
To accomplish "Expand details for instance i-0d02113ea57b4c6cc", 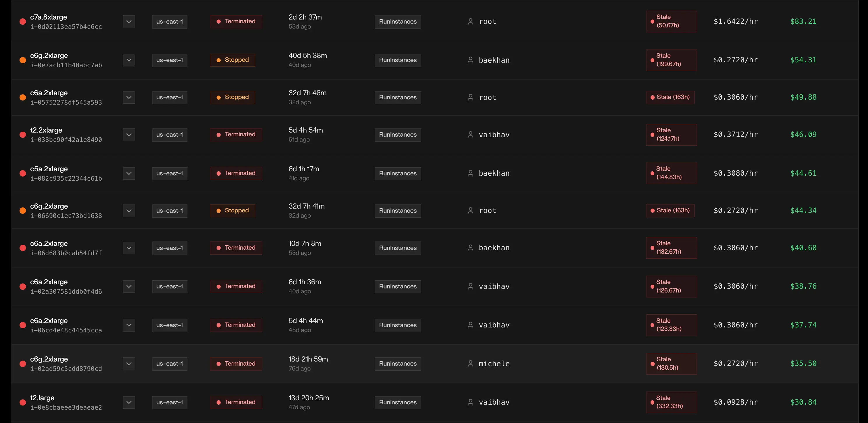I will [x=129, y=22].
